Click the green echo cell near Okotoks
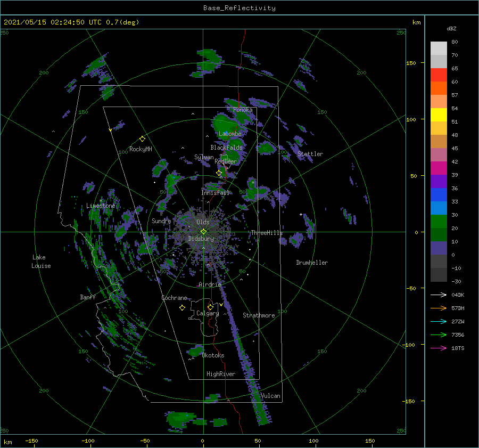The height and width of the screenshot is (448, 479). 195,351
